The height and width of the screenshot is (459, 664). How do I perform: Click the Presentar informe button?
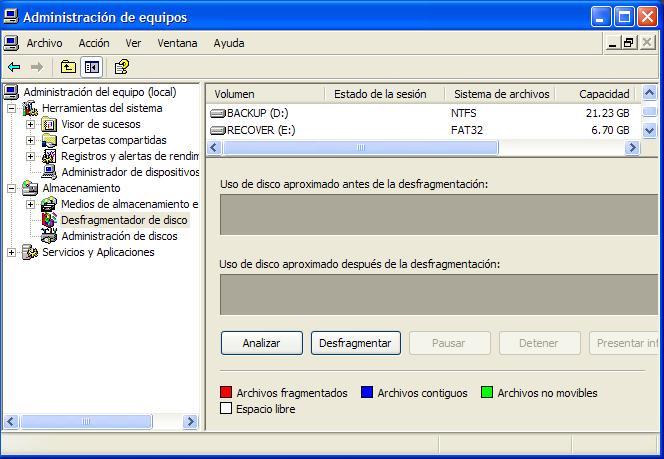624,343
